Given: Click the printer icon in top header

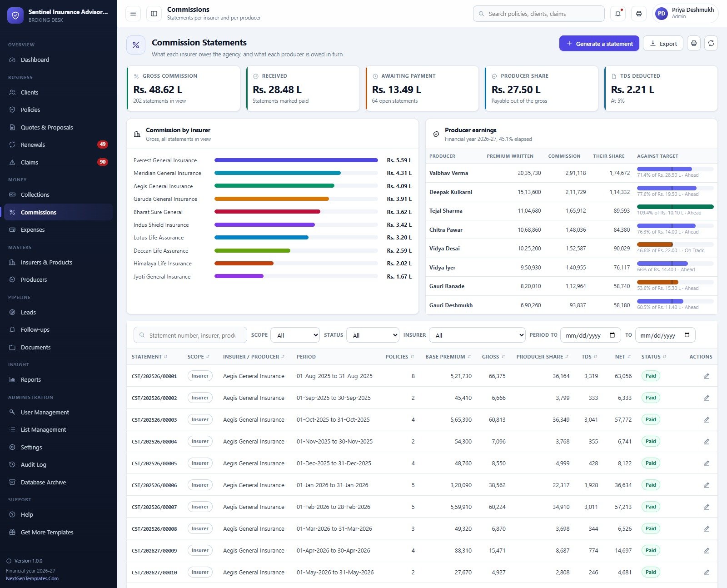Looking at the screenshot, I should tap(639, 14).
